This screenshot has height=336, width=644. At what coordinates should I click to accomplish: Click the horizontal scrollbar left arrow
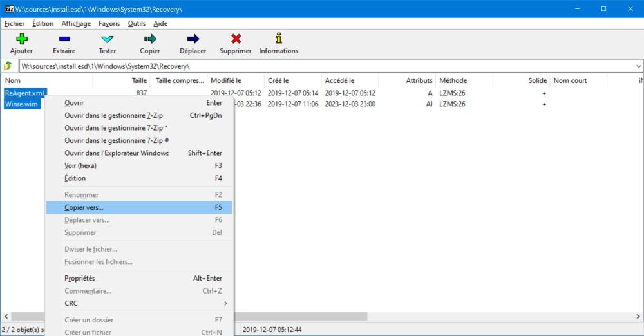click(x=6, y=316)
